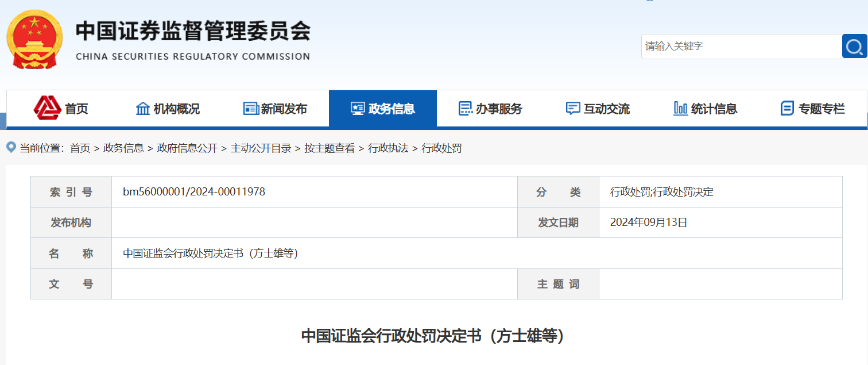Select the 政务信息 navigation tab
The width and height of the screenshot is (868, 365).
click(383, 108)
